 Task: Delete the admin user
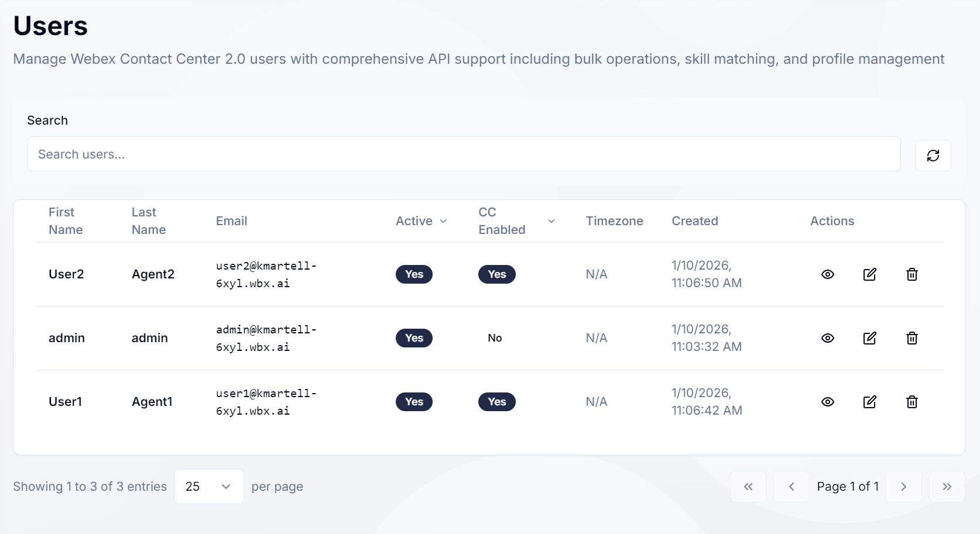click(912, 338)
